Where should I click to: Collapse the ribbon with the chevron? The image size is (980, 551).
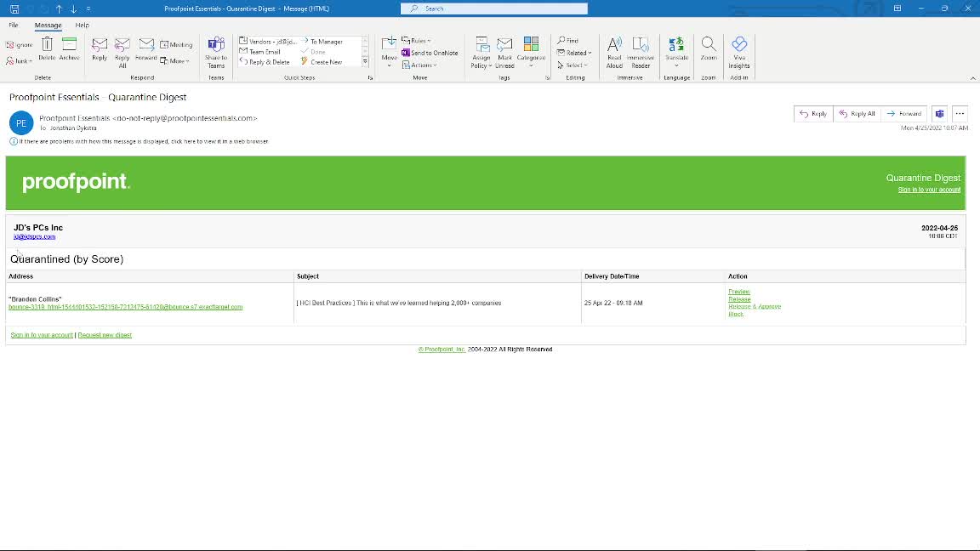coord(973,78)
